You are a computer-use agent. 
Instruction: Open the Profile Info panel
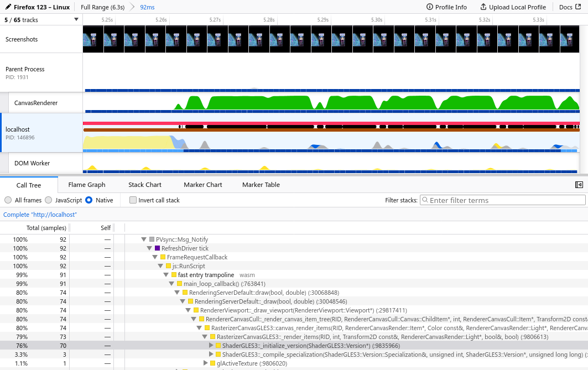pos(446,7)
